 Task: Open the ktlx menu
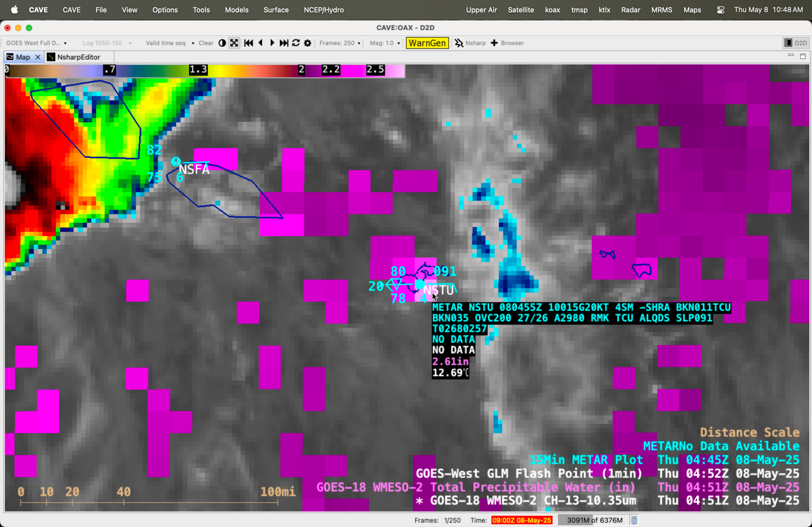point(604,10)
